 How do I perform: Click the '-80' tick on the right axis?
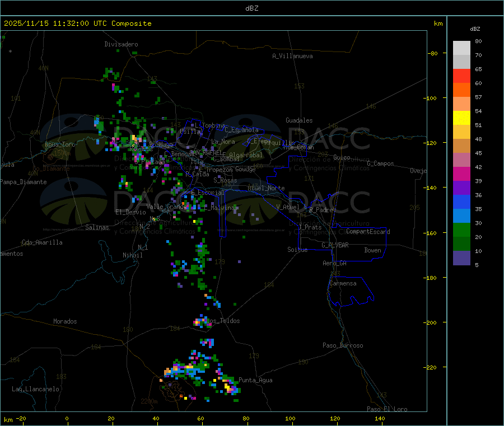(x=433, y=53)
